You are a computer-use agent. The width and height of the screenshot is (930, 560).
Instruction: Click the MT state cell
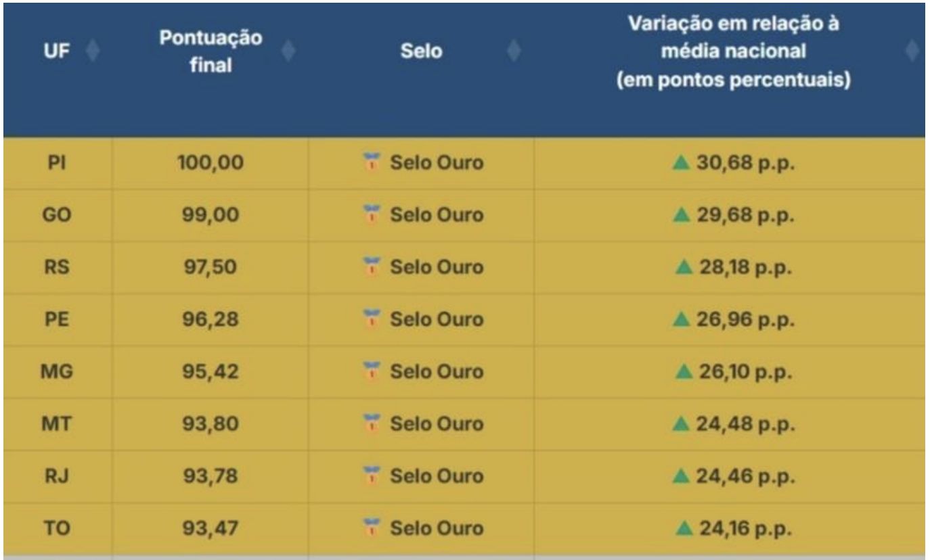(x=58, y=423)
